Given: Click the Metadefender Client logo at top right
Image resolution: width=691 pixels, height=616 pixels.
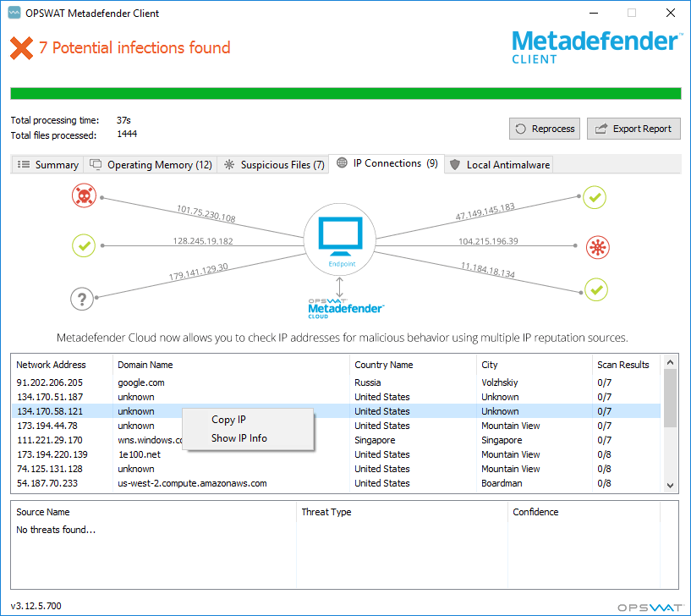Looking at the screenshot, I should pos(596,47).
